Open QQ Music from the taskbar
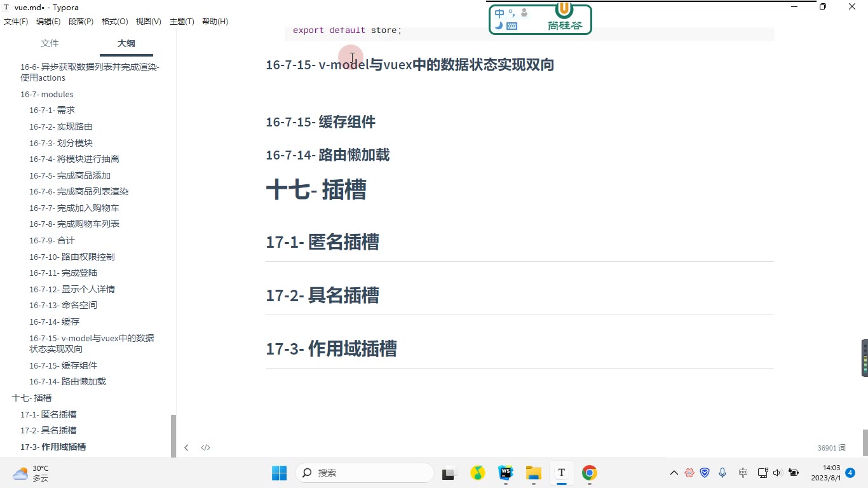868x488 pixels. tap(477, 473)
